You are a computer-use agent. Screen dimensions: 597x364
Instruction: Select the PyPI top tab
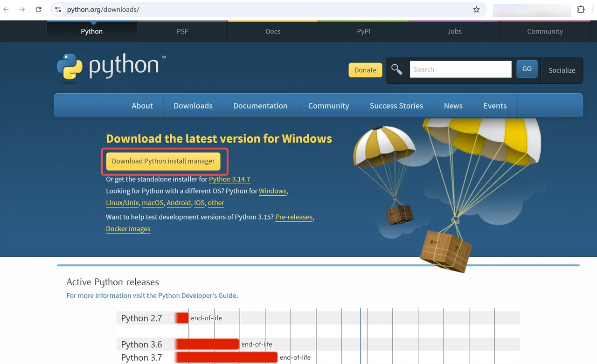[x=363, y=31]
